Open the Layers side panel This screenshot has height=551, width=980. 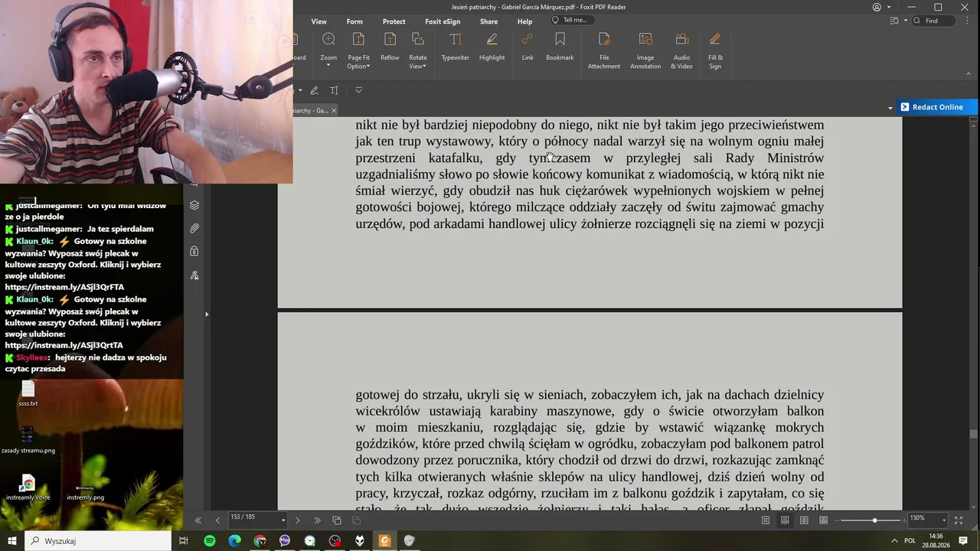[194, 205]
